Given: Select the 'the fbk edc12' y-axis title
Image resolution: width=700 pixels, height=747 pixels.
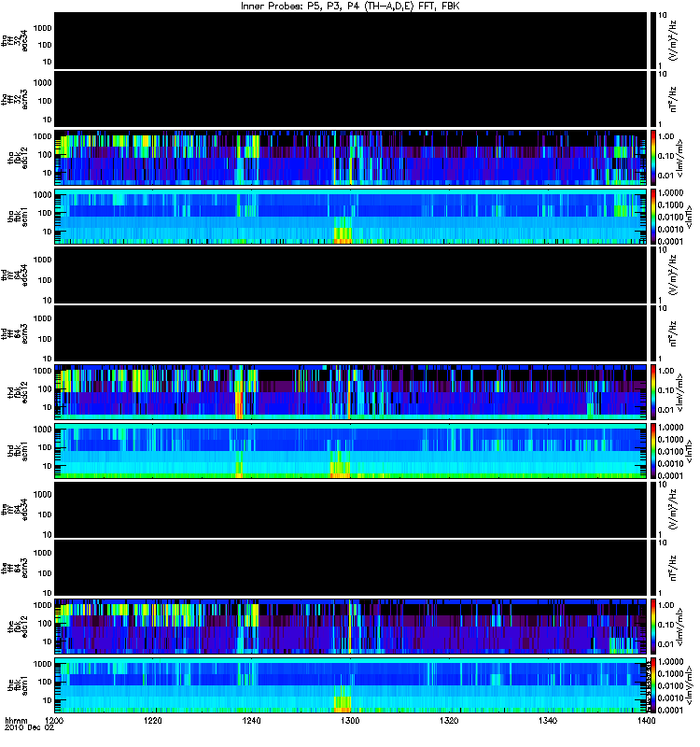Looking at the screenshot, I should pyautogui.click(x=18, y=627).
